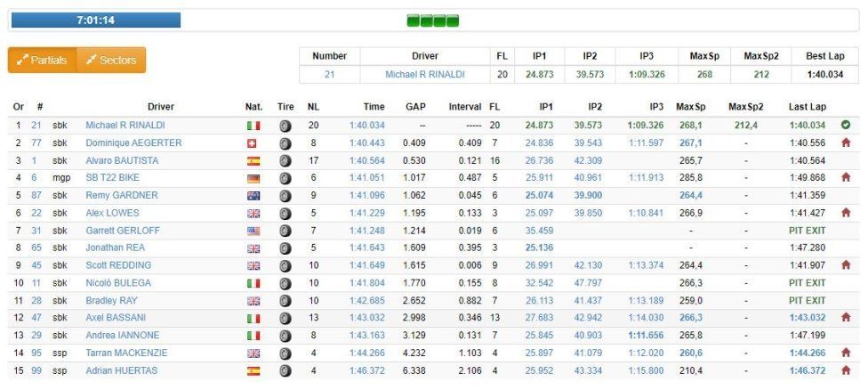The height and width of the screenshot is (390, 868).
Task: Click number 21 in the summary table
Action: click(329, 74)
